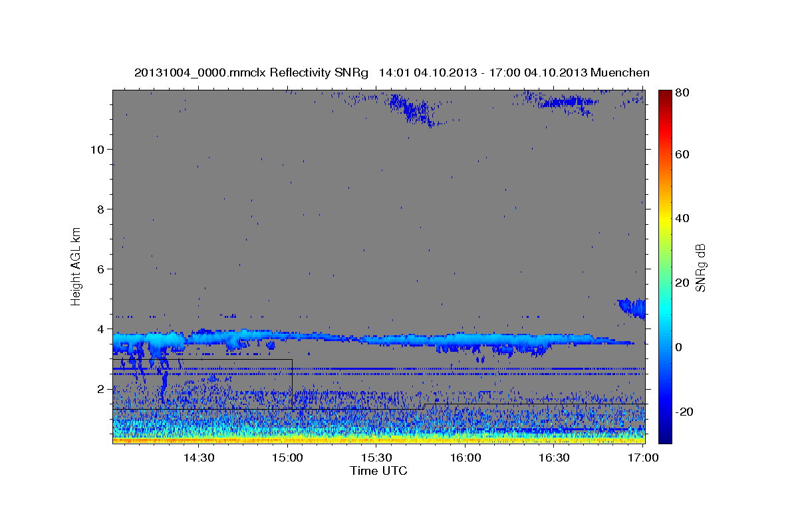The height and width of the screenshot is (532, 798).
Task: Click the high cirrus echo near 11 km at 15:40
Action: pyautogui.click(x=414, y=110)
